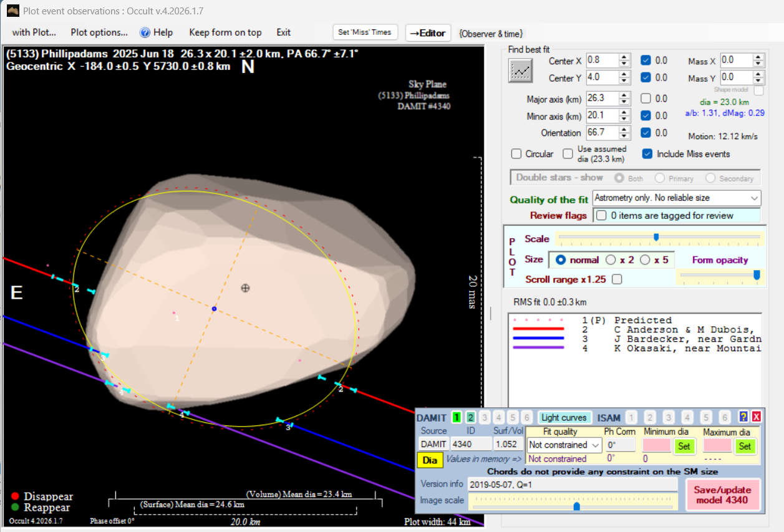The width and height of the screenshot is (784, 532).
Task: Click the Center X spinner arrows
Action: point(624,60)
